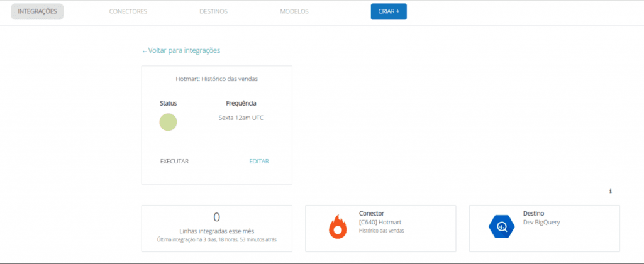The image size is (644, 264).
Task: Select the [C640] Hotmart connector name
Action: coord(381,222)
